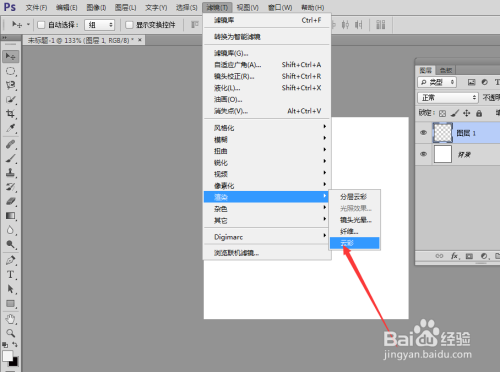Select the Horizontal Type tool

[11, 275]
